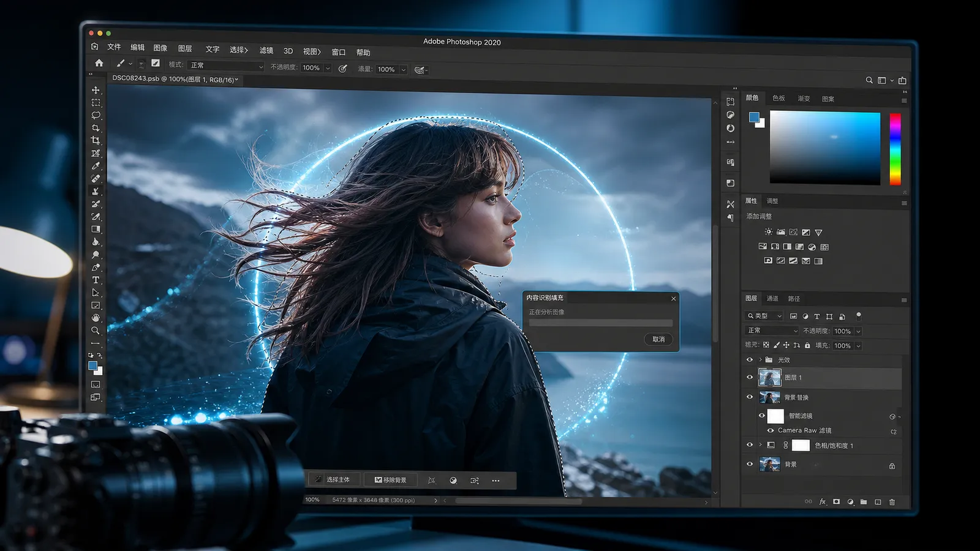
Task: Select the Hand tool
Action: [96, 318]
